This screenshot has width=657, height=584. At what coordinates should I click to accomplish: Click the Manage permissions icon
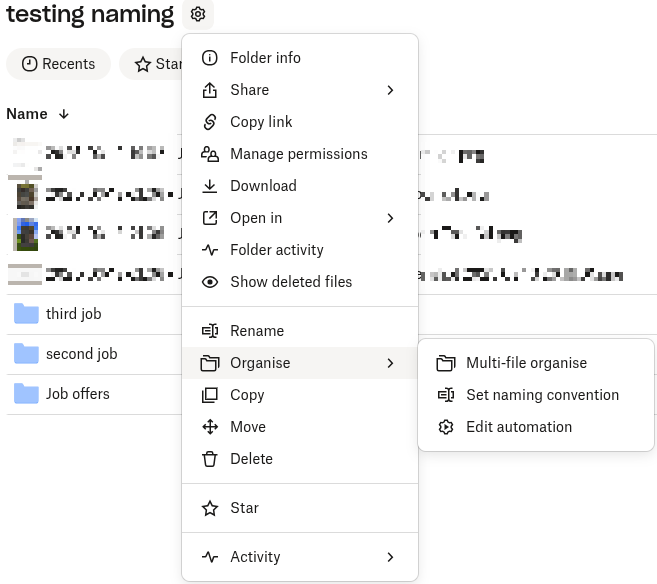(210, 154)
